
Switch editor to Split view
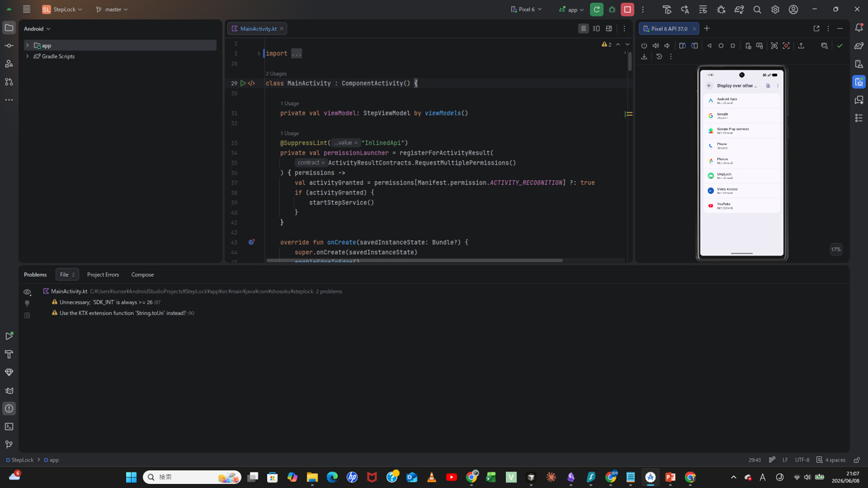(596, 28)
